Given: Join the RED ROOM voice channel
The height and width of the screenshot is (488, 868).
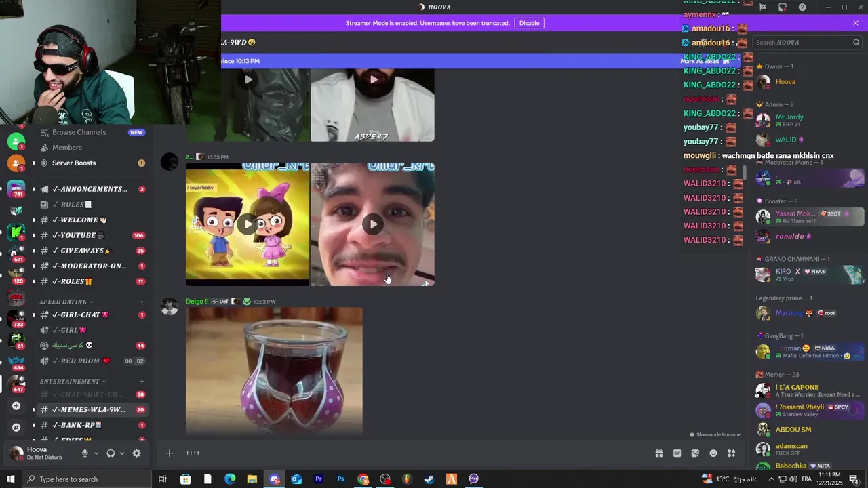Looking at the screenshot, I should pyautogui.click(x=92, y=361).
